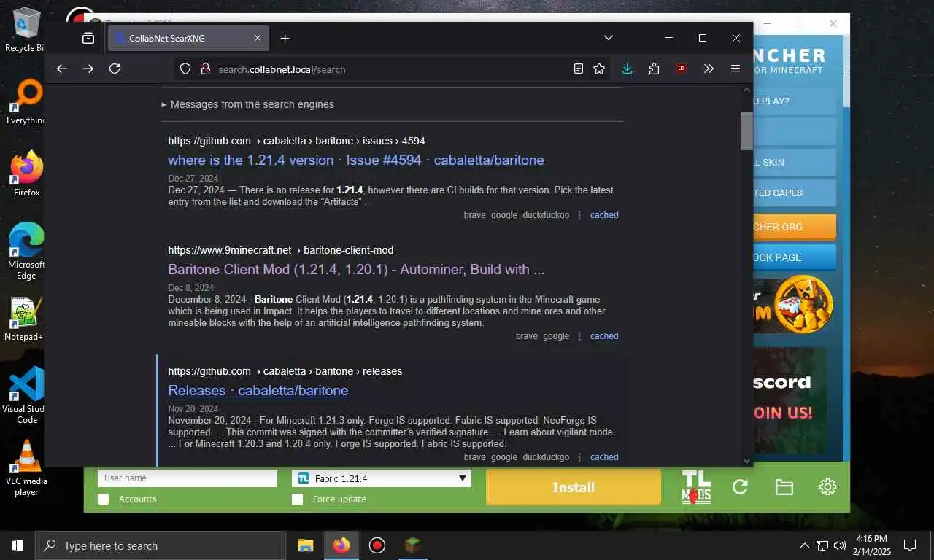Open options dots for 9minecraft result

580,336
